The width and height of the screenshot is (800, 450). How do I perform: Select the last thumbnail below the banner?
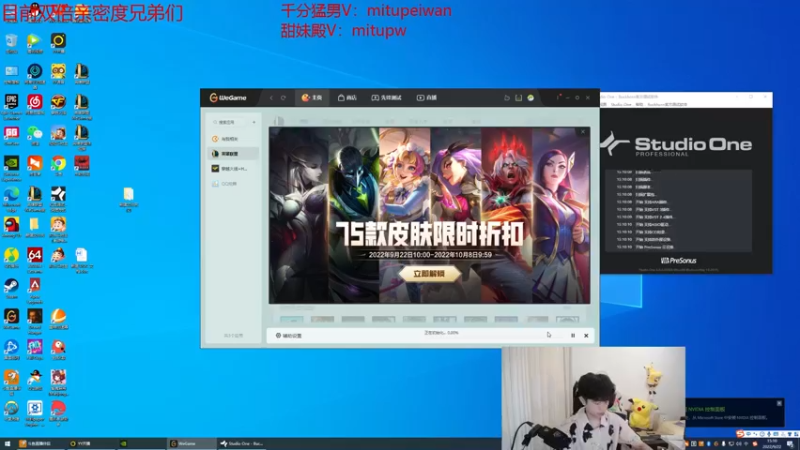567,319
